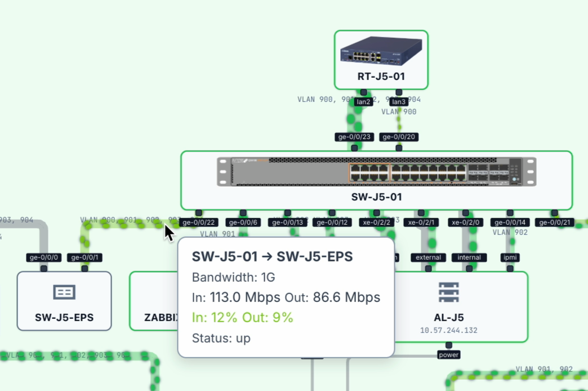Click the power port label below AL-J5

[x=448, y=355]
